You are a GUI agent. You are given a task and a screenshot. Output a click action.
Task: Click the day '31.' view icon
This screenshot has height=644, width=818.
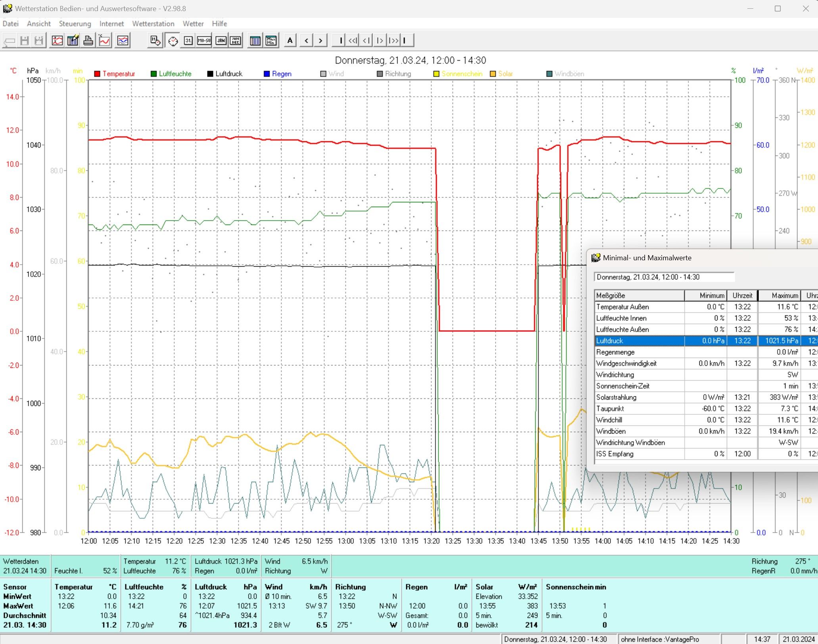point(188,40)
